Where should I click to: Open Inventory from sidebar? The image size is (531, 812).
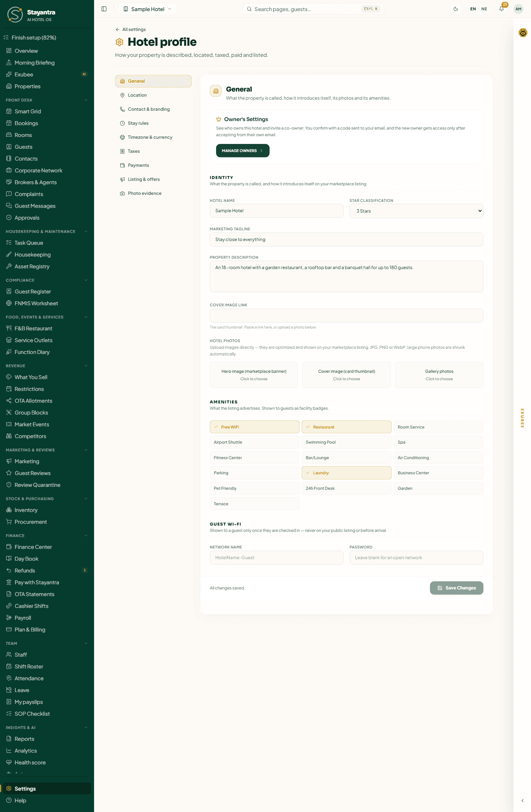(47, 510)
